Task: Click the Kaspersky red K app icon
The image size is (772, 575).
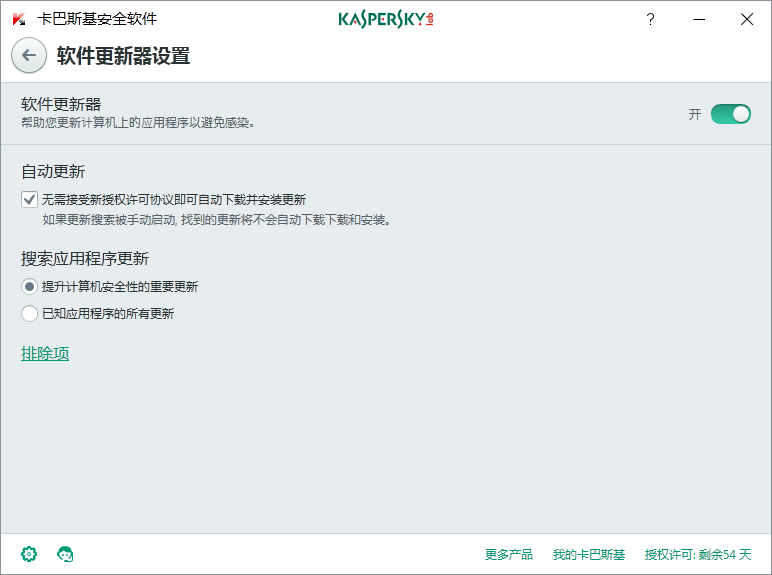Action: click(19, 19)
